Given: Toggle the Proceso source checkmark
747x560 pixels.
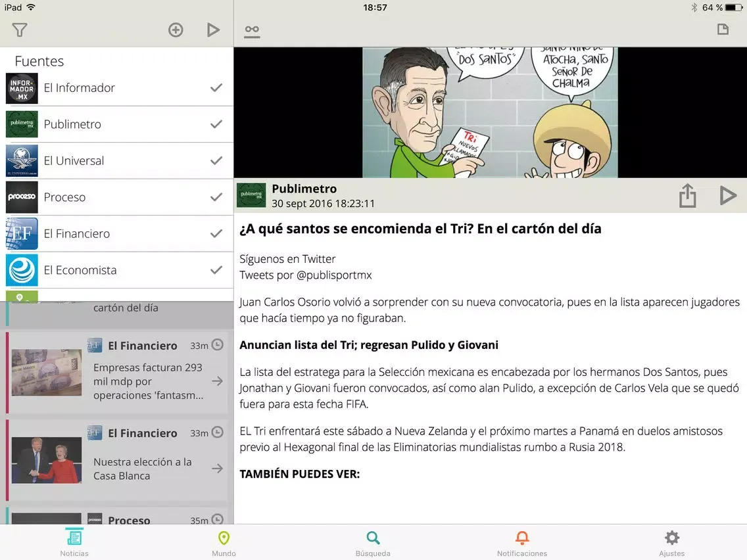Looking at the screenshot, I should [x=216, y=197].
